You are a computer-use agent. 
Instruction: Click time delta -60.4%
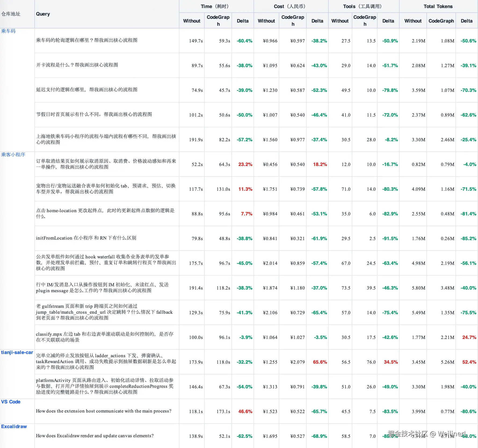(244, 41)
